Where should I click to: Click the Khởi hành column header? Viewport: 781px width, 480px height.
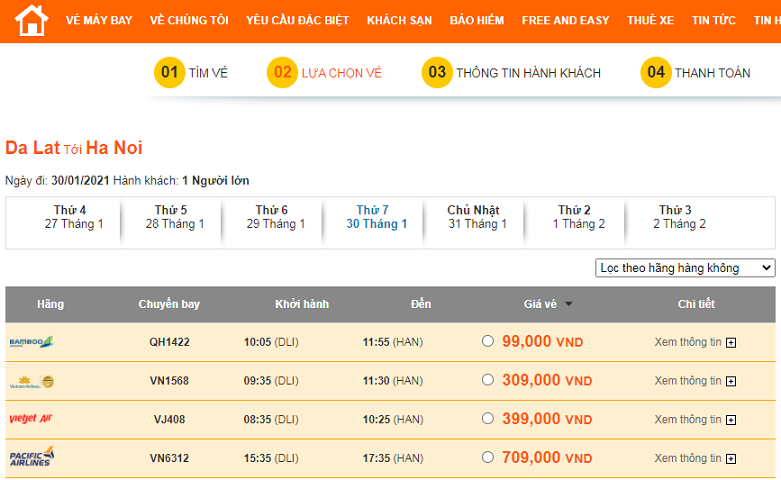[x=302, y=304]
